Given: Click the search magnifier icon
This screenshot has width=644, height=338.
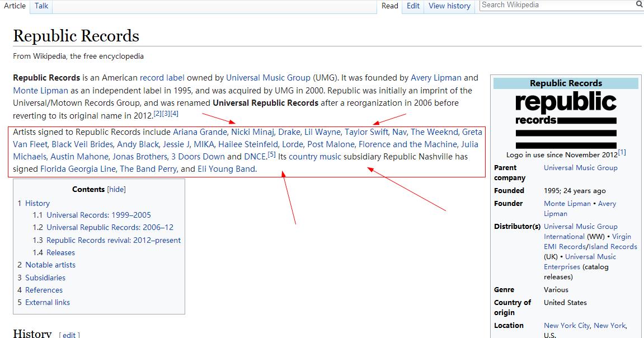Looking at the screenshot, I should point(640,5).
